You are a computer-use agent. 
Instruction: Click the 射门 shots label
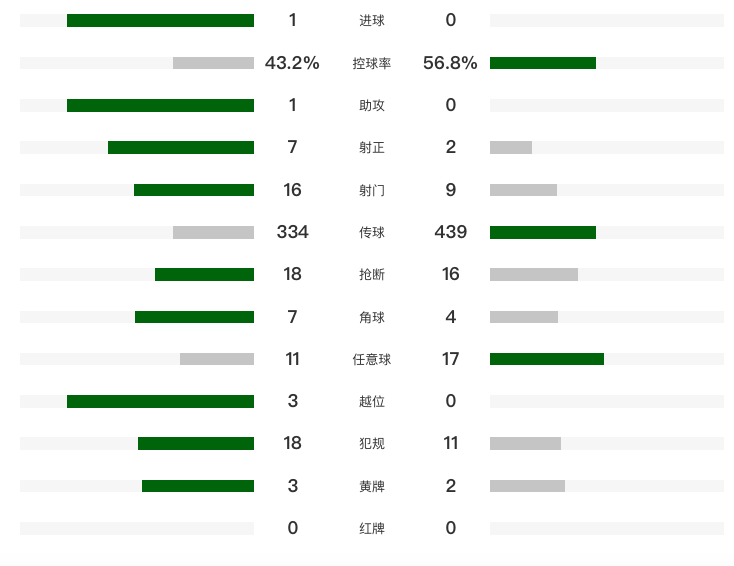tap(371, 190)
